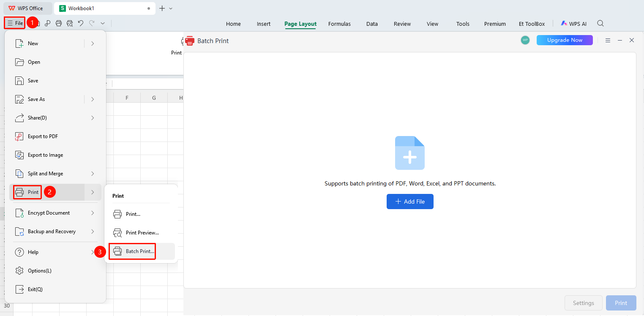Open a new tab with plus icon
The width and height of the screenshot is (644, 316).
point(162,8)
